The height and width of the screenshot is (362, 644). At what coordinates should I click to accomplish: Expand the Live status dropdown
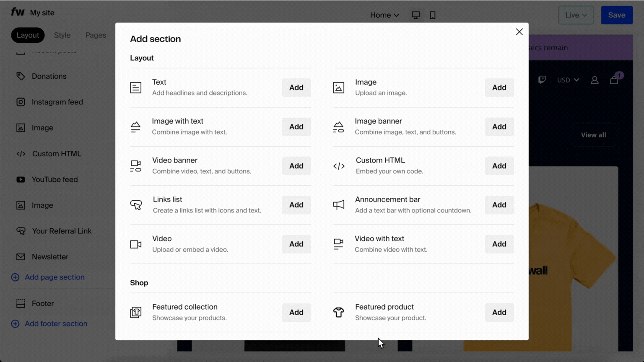pos(576,15)
